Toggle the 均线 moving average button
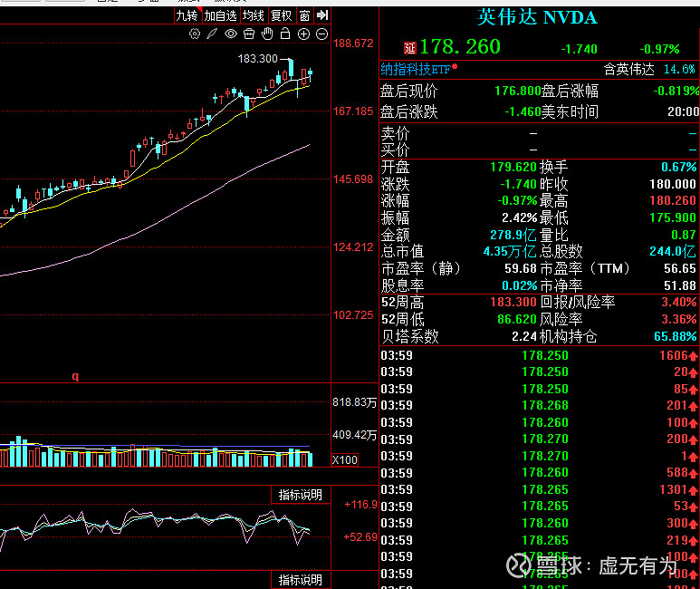 coord(254,15)
